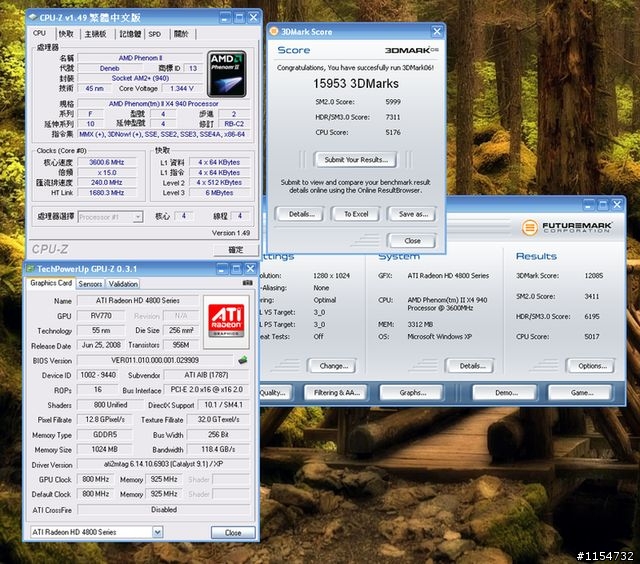Click the core speed value 3600.6 MHz
This screenshot has width=640, height=564.
coord(107,162)
